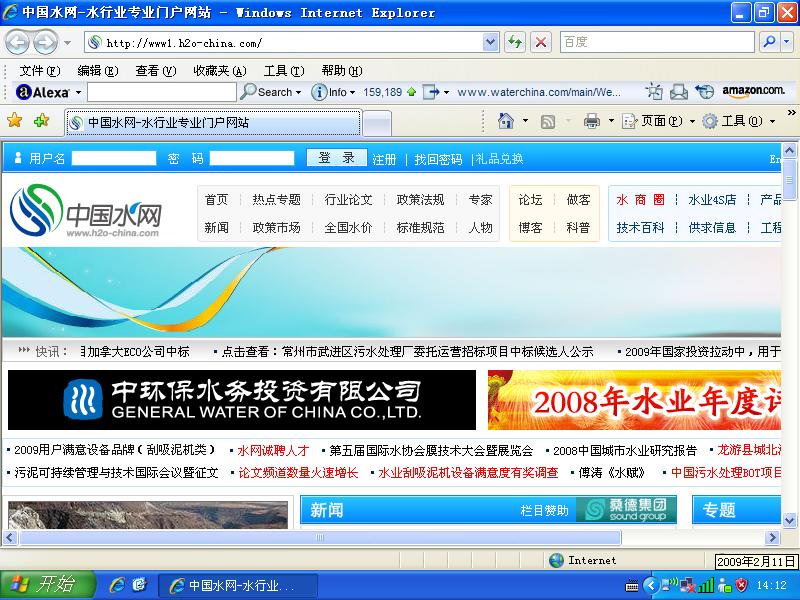This screenshot has height=600, width=800.
Task: Open the 全国水价 nav link
Action: coord(348,228)
